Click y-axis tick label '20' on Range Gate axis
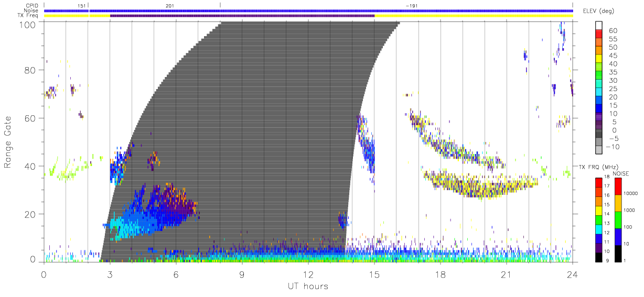The image size is (644, 297). (31, 214)
